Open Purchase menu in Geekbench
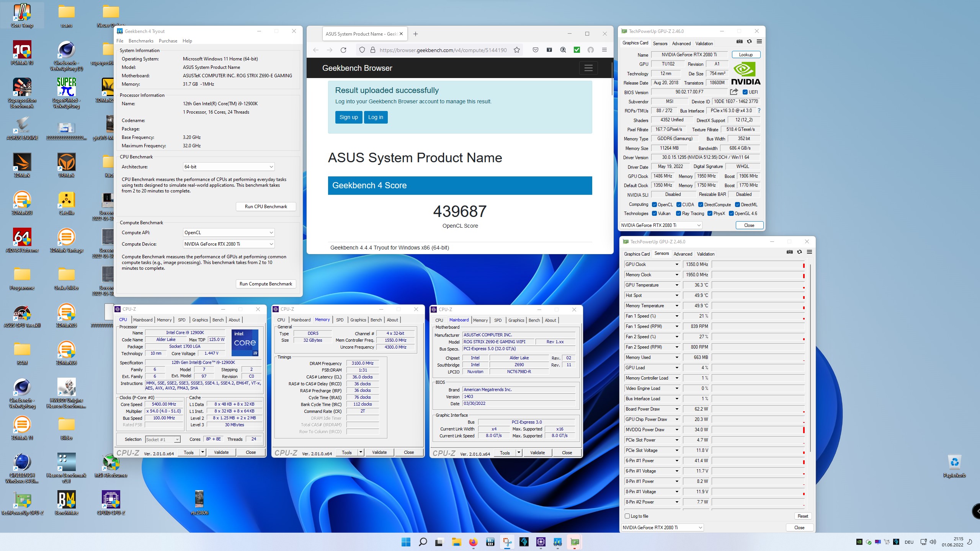980x551 pixels. click(168, 41)
